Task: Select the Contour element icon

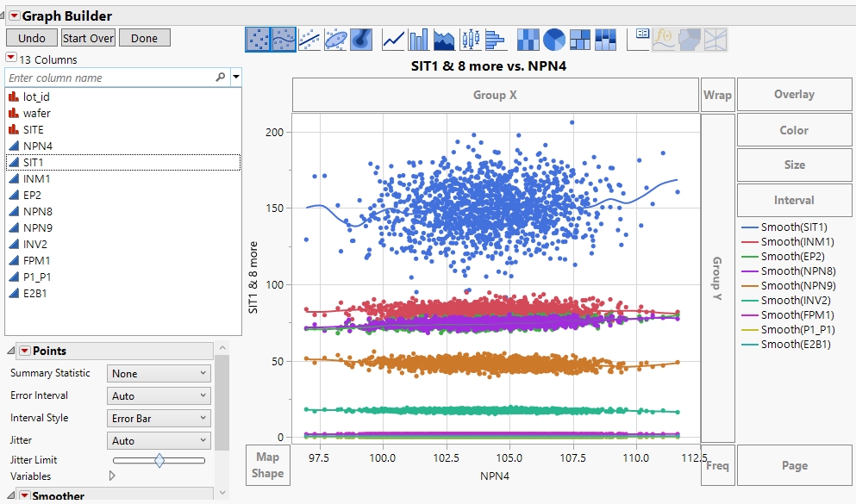Action: click(x=360, y=38)
